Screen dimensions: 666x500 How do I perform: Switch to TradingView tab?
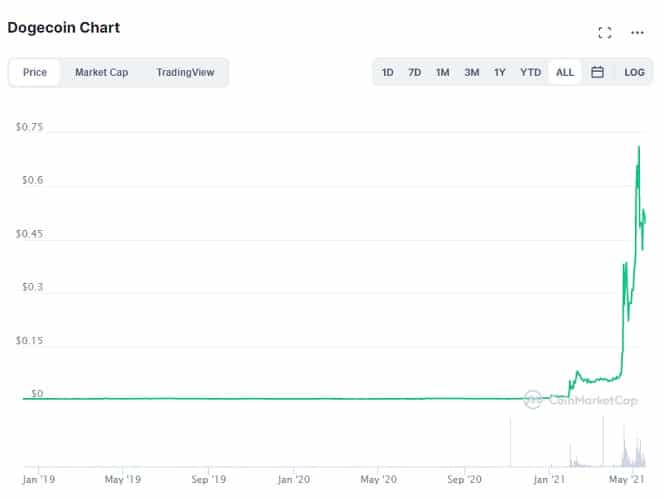pos(185,72)
